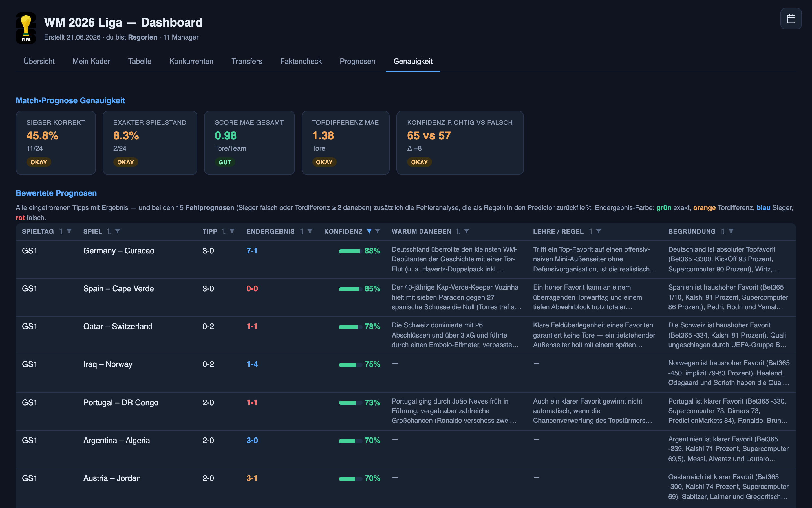Click the Sieger korrekt 45.8% card
The image size is (812, 508).
(56, 143)
